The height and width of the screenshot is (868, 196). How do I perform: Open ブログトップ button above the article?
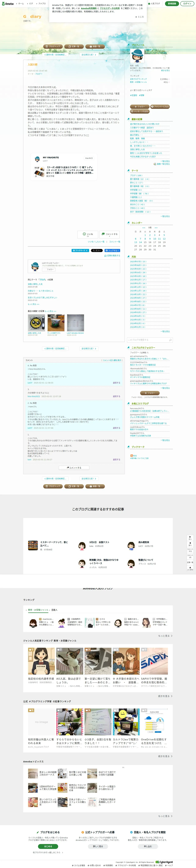tap(53, 47)
